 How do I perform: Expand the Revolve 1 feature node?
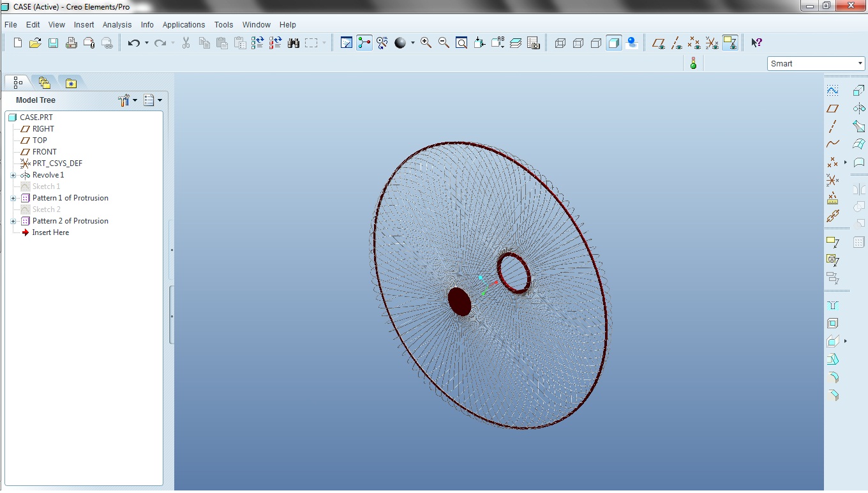[13, 175]
